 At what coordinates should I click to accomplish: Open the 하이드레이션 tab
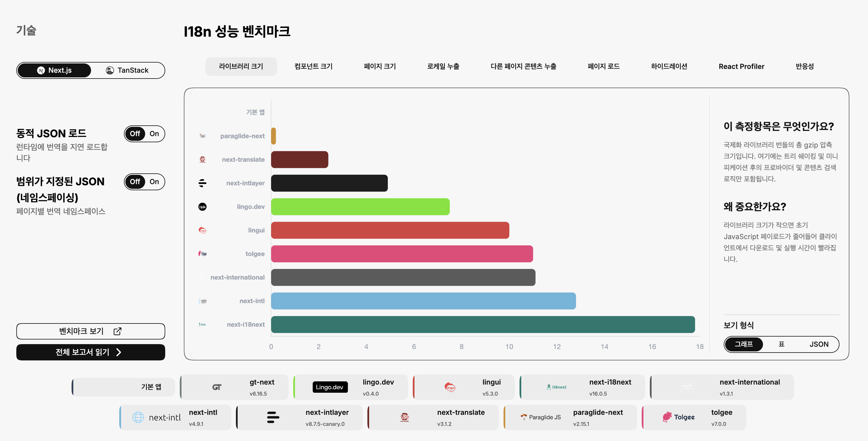point(669,66)
